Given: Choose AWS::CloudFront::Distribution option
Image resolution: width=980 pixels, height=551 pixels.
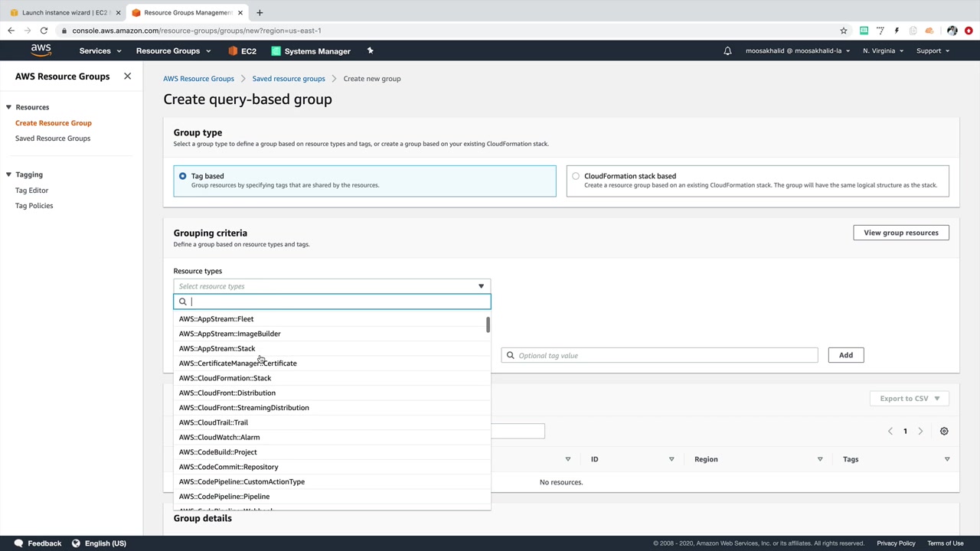Looking at the screenshot, I should pos(332,393).
